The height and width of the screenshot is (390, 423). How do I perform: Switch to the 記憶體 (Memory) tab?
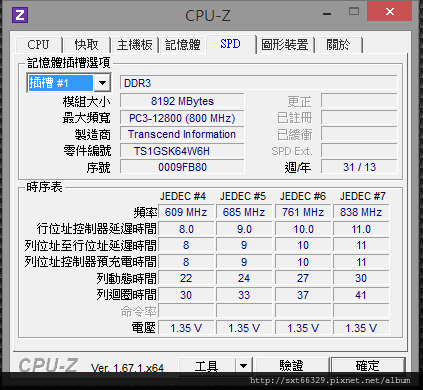tap(183, 45)
